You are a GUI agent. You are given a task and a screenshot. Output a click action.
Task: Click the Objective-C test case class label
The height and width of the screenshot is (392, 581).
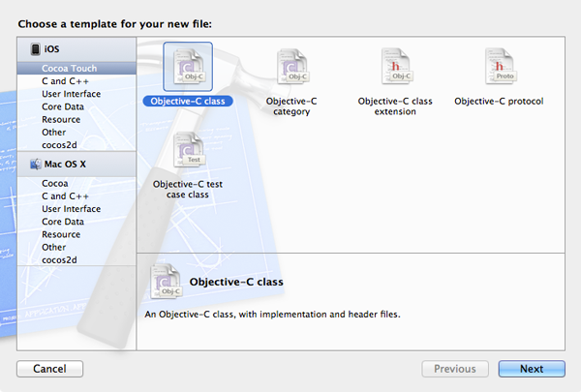[x=188, y=190]
